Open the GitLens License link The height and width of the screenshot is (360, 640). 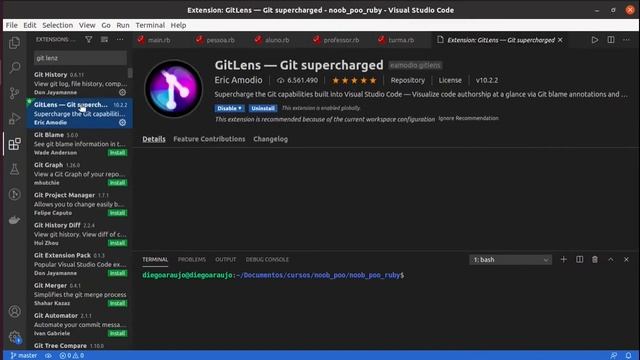[x=450, y=80]
